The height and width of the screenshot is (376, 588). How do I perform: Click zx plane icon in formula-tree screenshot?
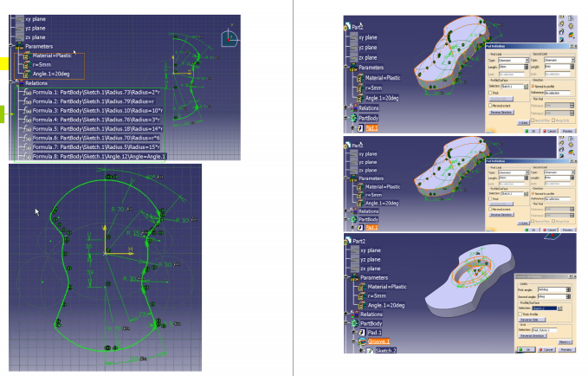tap(20, 37)
